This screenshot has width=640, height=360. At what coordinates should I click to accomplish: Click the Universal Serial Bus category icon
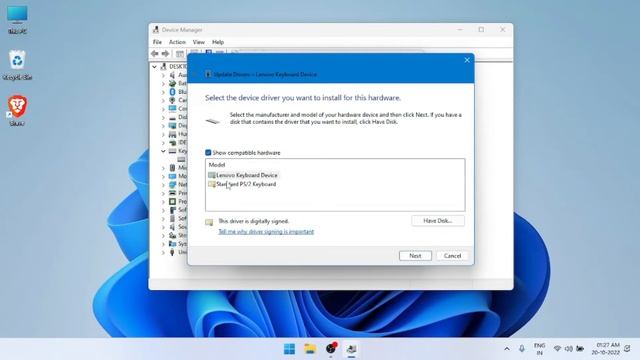pos(172,252)
